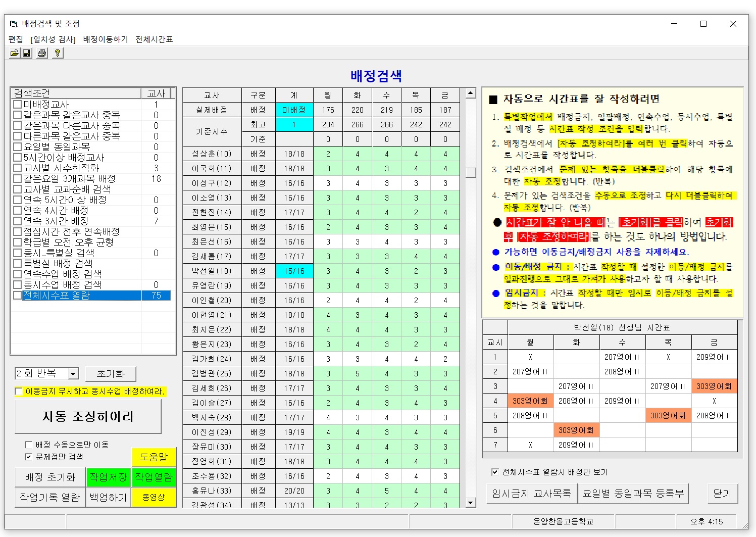The image size is (756, 537).
Task: Click the app icon in title bar
Action: point(14,24)
